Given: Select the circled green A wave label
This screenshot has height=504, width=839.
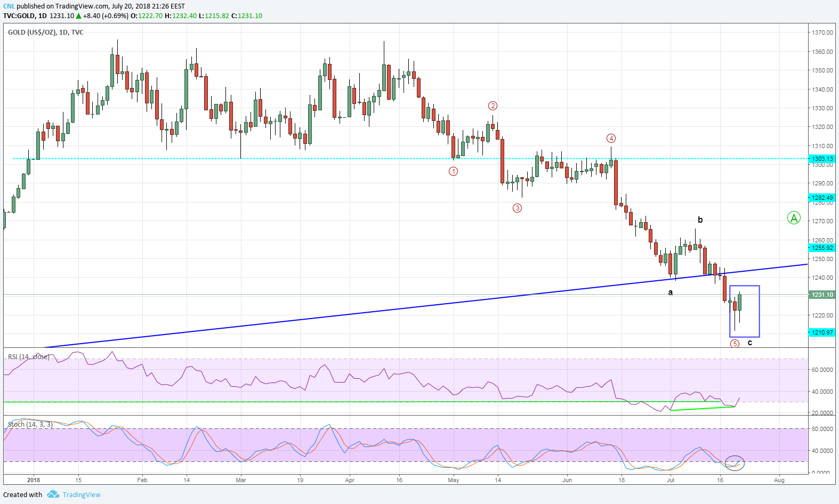Looking at the screenshot, I should (794, 218).
